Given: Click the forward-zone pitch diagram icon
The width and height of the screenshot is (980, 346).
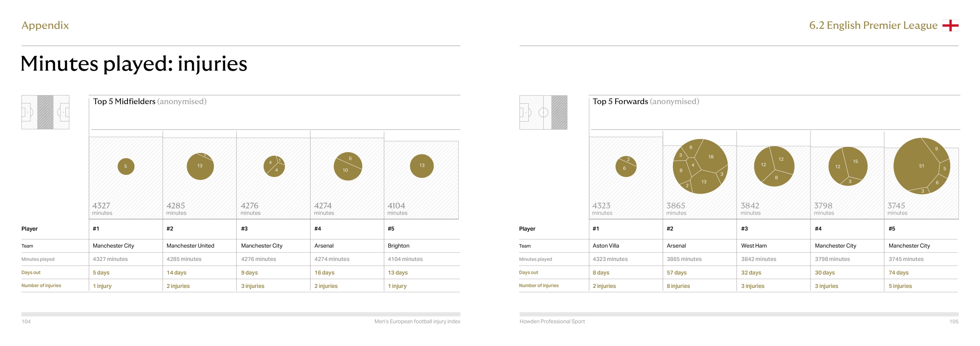Looking at the screenshot, I should coord(543,112).
